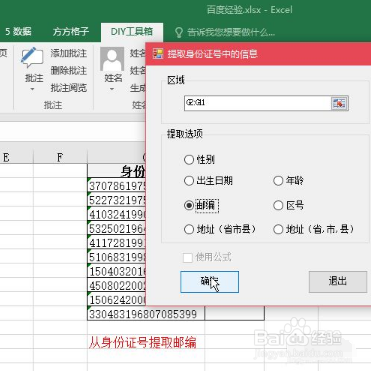Click cell starting with 150624
Viewport: 371px width, 371px height.
[x=117, y=300]
